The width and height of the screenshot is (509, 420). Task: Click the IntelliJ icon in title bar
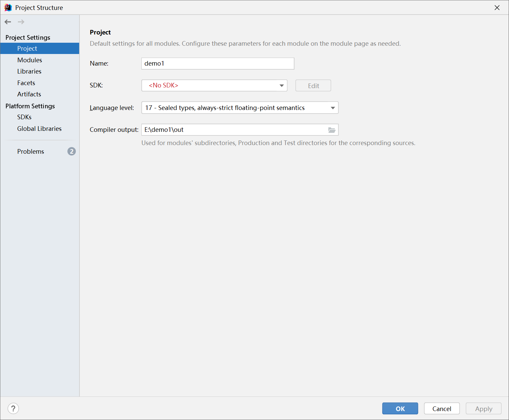tap(8, 8)
